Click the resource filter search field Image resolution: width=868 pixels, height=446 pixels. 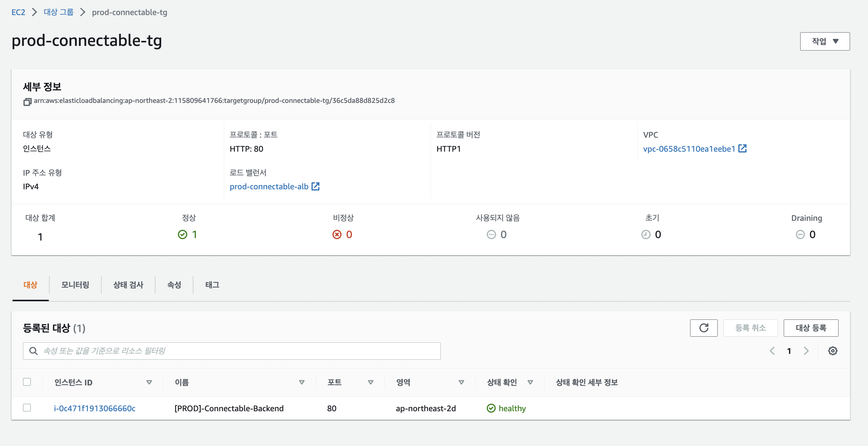point(237,351)
